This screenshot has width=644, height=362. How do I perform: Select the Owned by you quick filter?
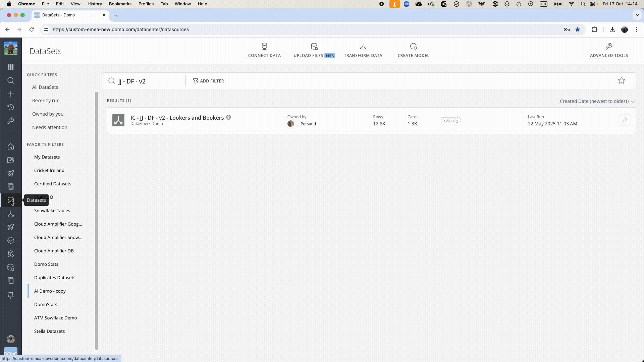point(48,114)
